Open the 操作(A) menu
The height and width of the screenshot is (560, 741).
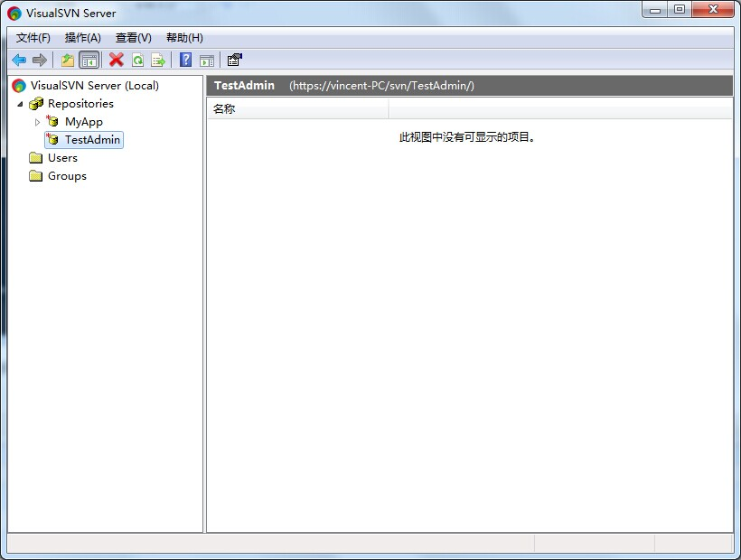(82, 37)
